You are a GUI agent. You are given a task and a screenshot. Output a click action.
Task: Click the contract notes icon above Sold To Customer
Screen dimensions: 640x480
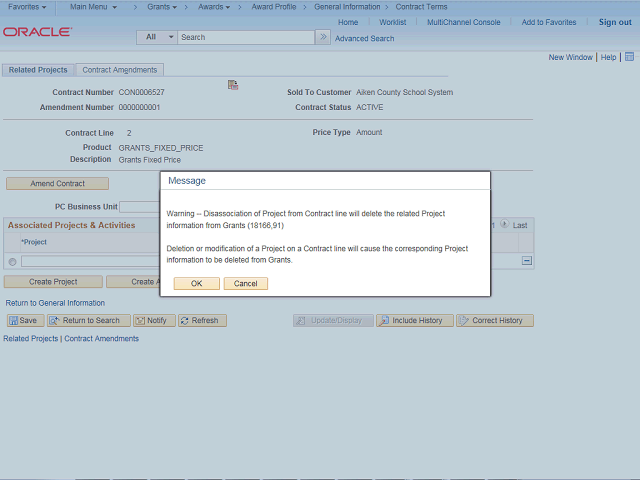tap(233, 85)
